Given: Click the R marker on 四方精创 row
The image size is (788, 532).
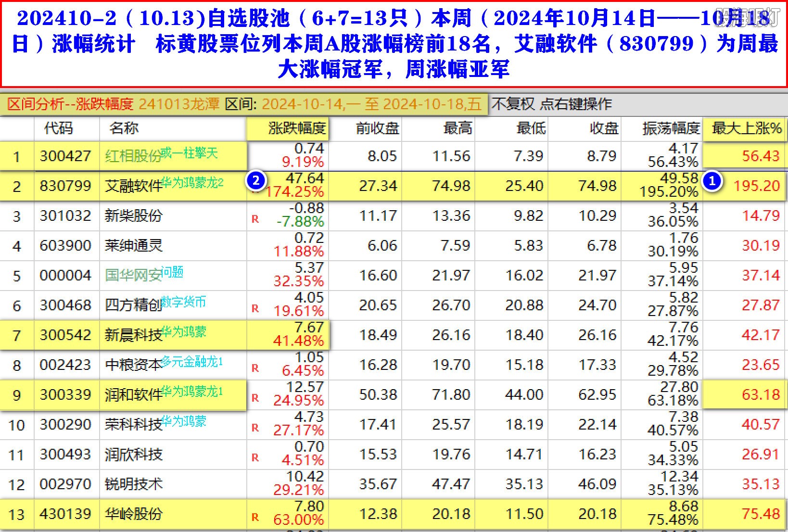Looking at the screenshot, I should pos(255,309).
